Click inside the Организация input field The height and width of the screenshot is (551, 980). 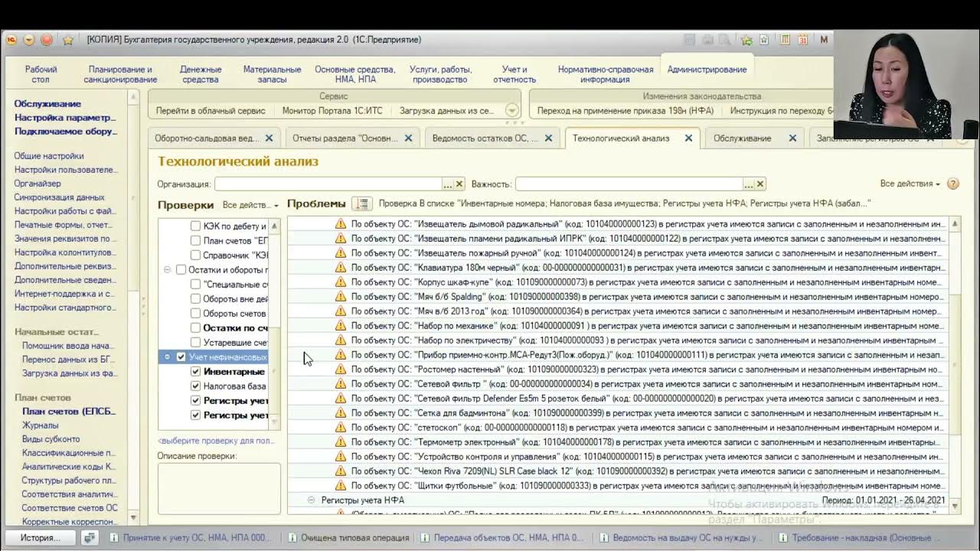pyautogui.click(x=328, y=184)
